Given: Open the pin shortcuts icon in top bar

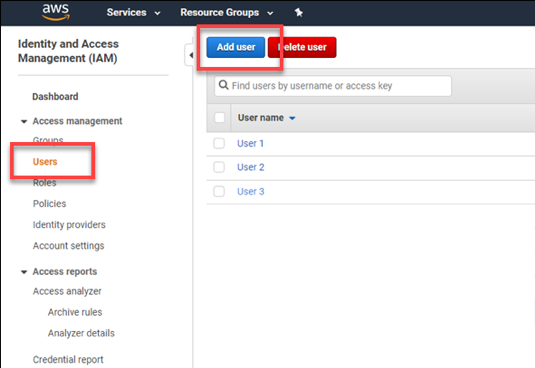Looking at the screenshot, I should 299,13.
